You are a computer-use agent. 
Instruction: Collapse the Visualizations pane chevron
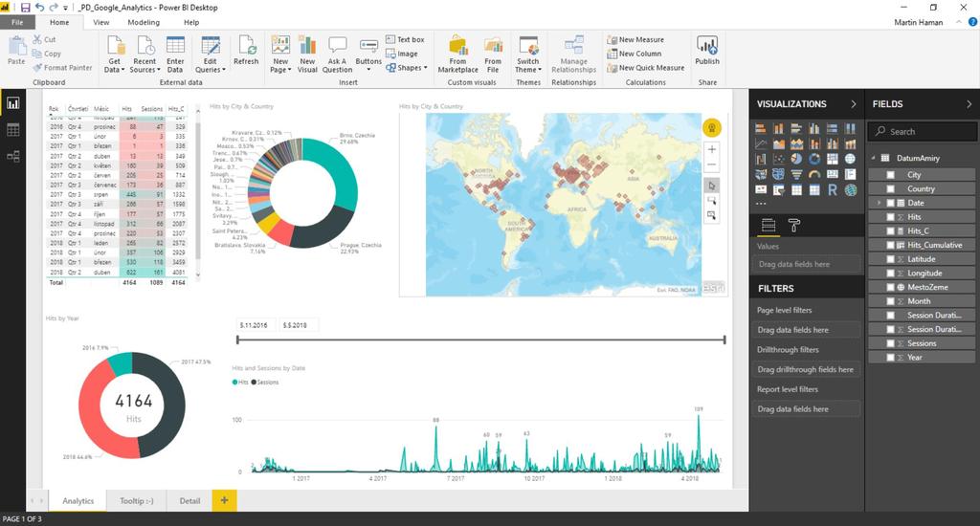coord(853,104)
